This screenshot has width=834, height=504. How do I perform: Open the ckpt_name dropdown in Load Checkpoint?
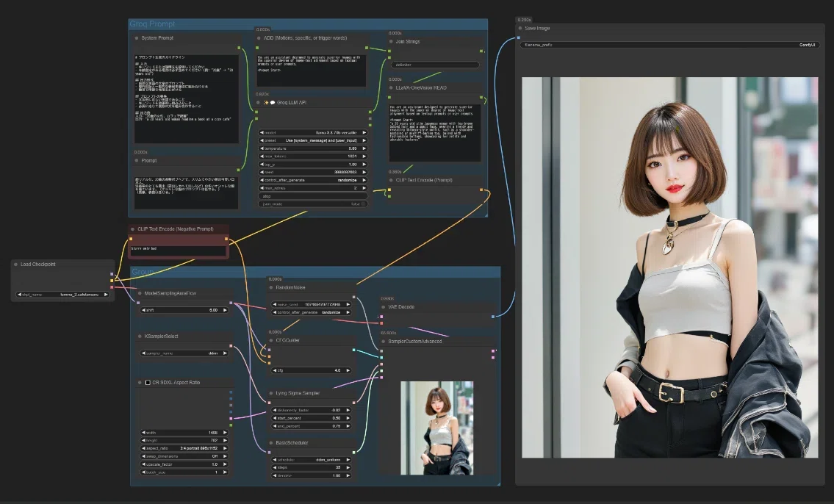tap(62, 295)
